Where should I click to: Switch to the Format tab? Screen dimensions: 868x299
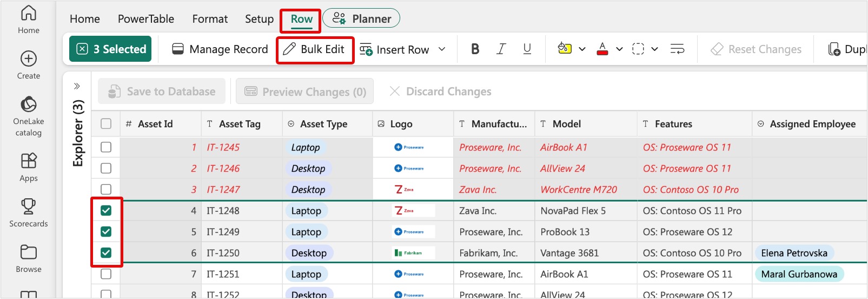(x=210, y=19)
